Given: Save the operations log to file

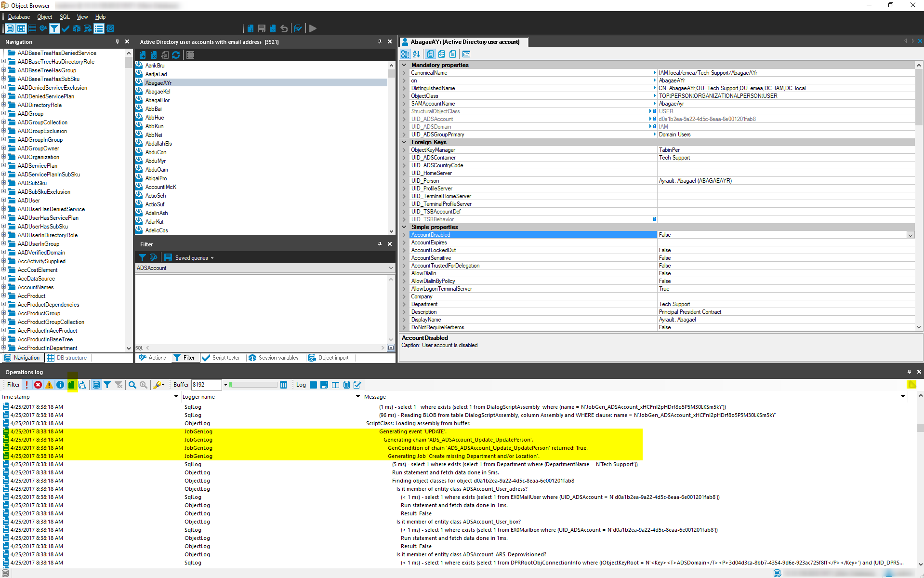Looking at the screenshot, I should click(x=324, y=385).
